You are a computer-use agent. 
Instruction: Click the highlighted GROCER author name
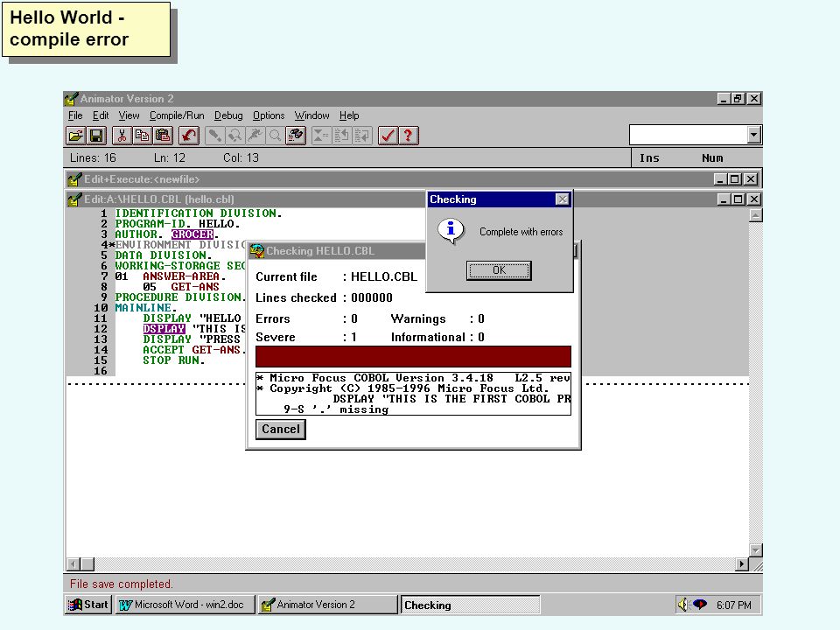click(192, 234)
